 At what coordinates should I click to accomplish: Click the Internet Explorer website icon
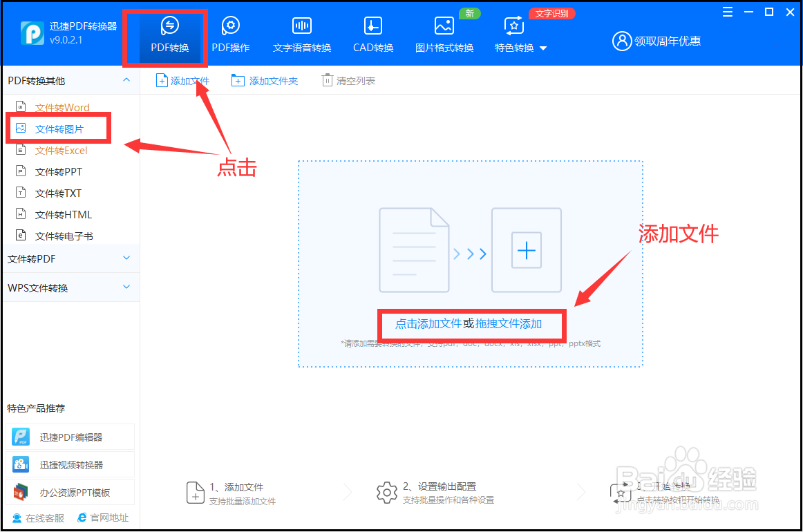pyautogui.click(x=82, y=518)
